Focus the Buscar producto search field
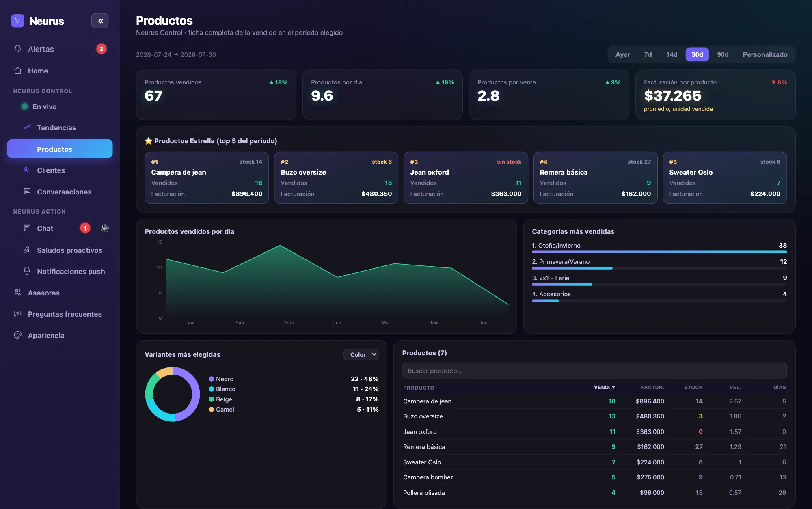 594,371
